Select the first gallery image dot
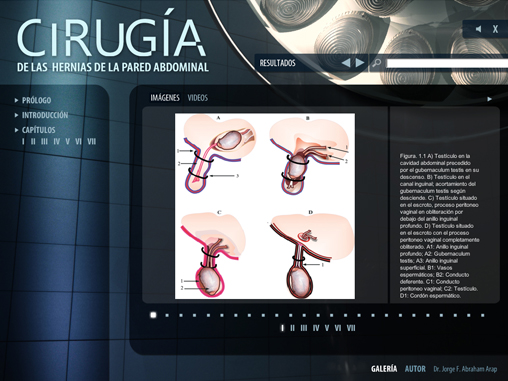Screen dimensions: 508x381 coord(153,315)
